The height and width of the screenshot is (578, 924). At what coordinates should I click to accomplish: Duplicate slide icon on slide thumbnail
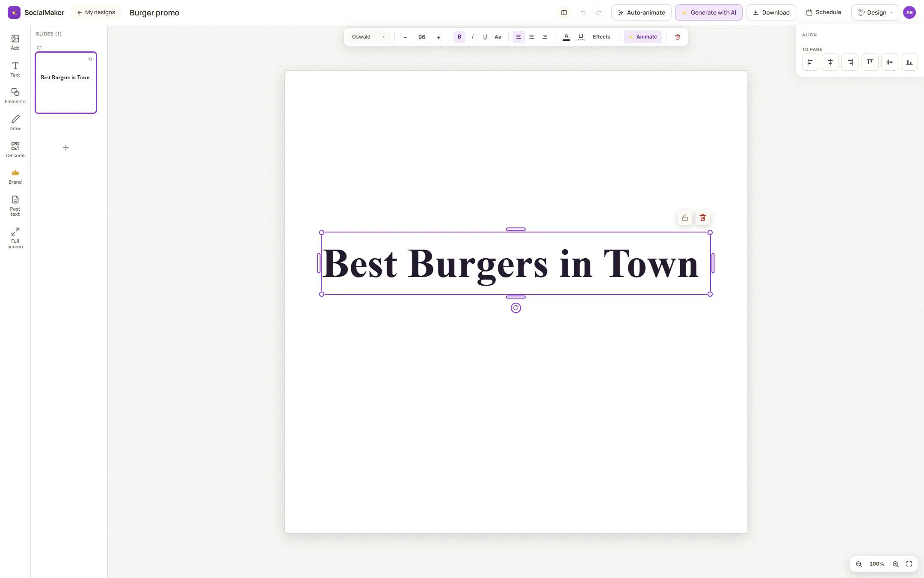pos(90,59)
